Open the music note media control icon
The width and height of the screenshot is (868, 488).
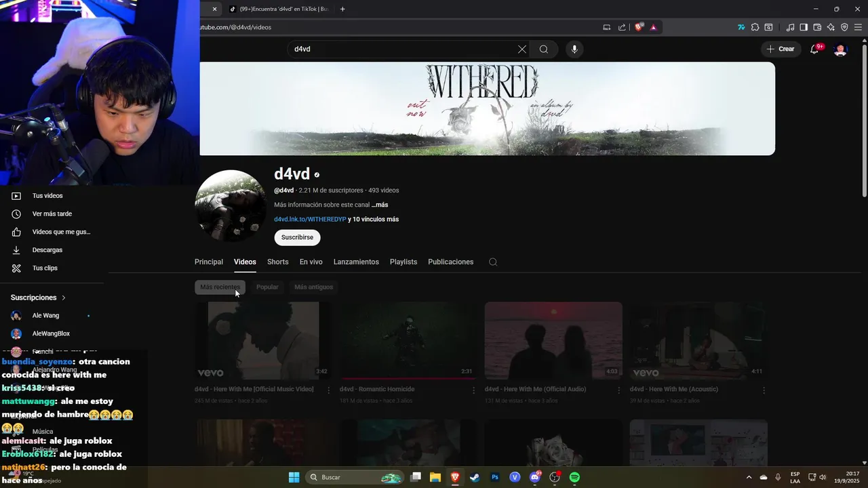(x=790, y=27)
